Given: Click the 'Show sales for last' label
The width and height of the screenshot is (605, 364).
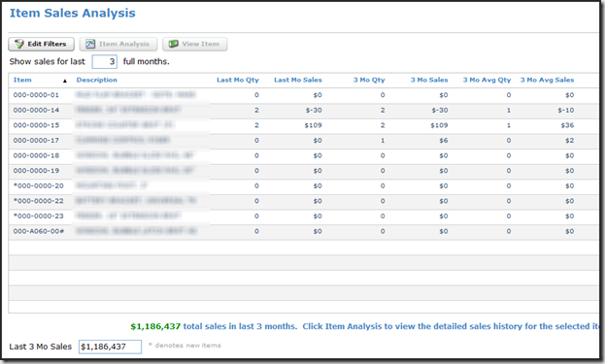Looking at the screenshot, I should pyautogui.click(x=47, y=62).
